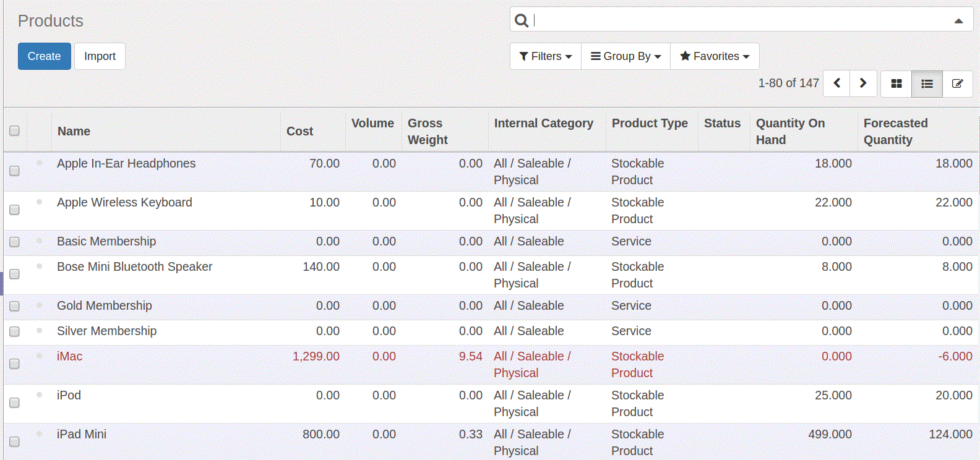Switch to kanban view
Viewport: 980px width, 460px height.
(896, 83)
